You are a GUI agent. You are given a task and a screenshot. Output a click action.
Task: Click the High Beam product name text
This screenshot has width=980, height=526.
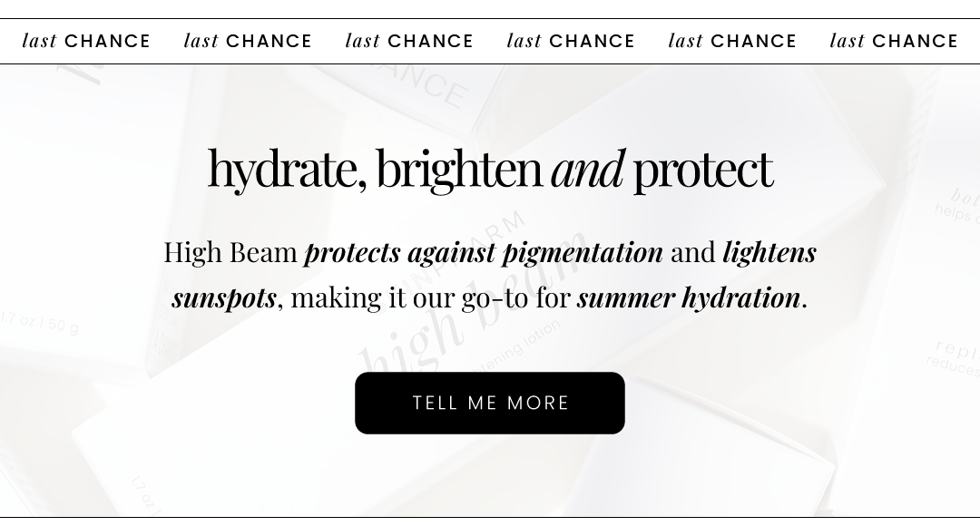[x=230, y=252]
